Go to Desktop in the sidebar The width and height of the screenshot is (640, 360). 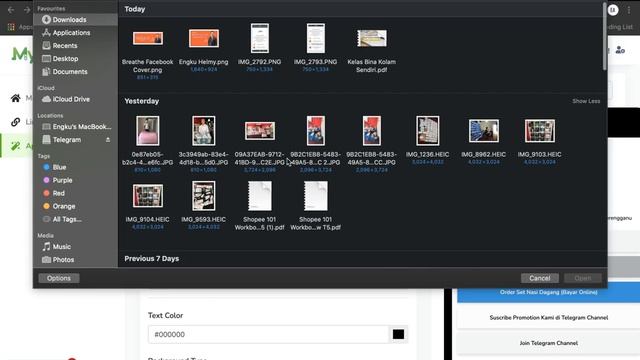coord(75,59)
